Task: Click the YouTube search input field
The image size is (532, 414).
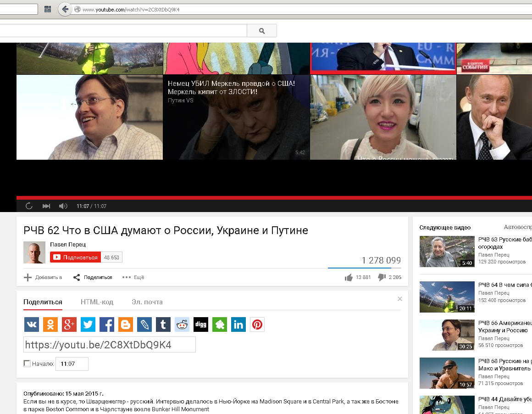Action: [x=123, y=31]
